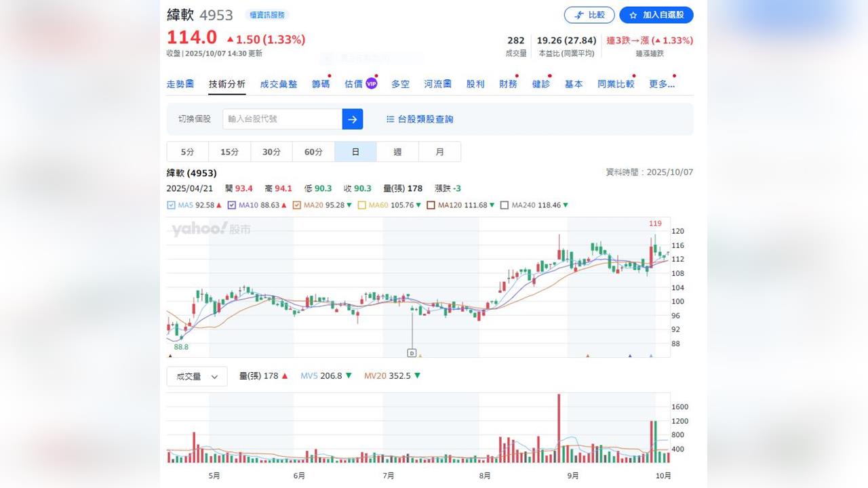Disable the MA10 moving average line
The width and height of the screenshot is (868, 488).
pos(232,205)
